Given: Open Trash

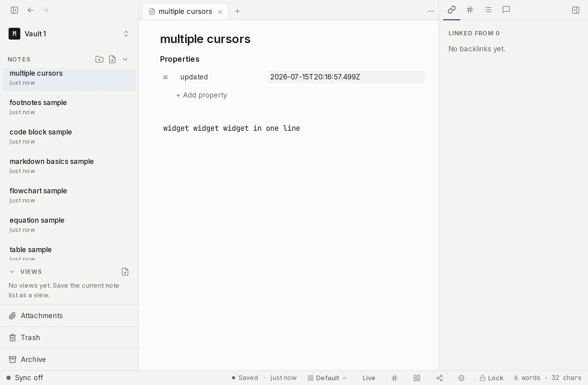Looking at the screenshot, I should coord(69,337).
